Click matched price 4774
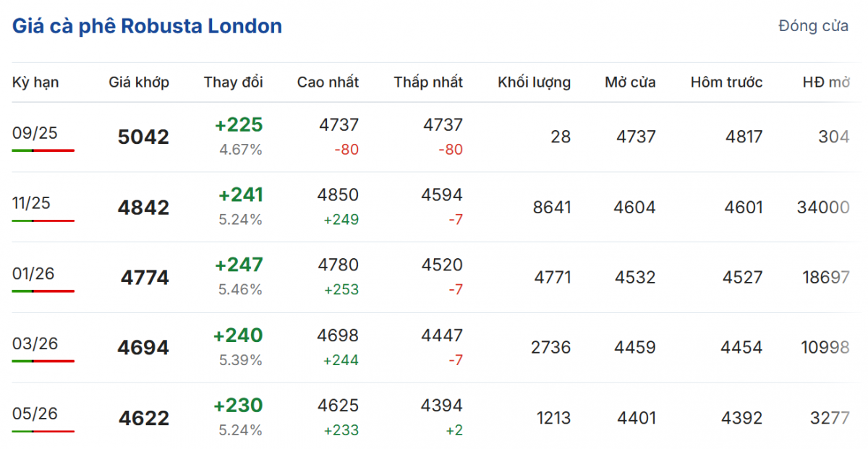This screenshot has height=449, width=868. click(145, 278)
